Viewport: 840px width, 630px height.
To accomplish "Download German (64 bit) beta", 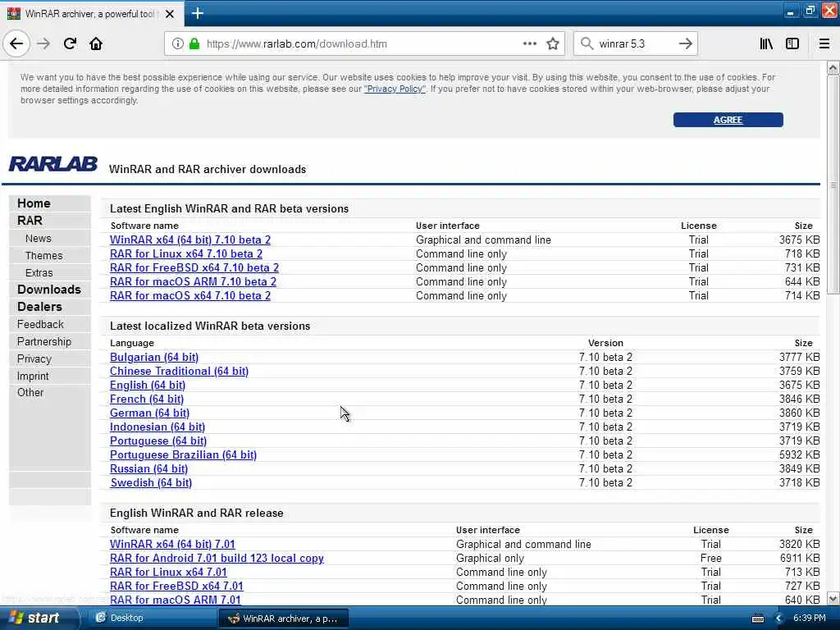I will [x=149, y=413].
